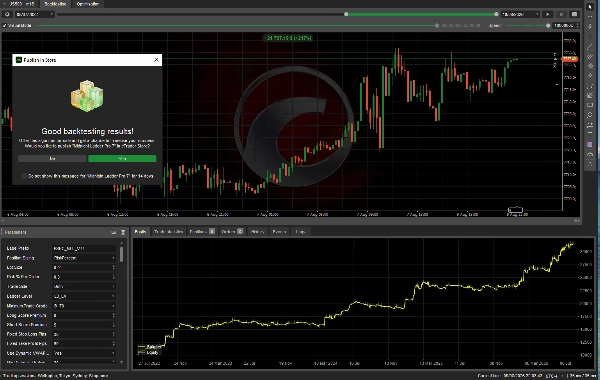The width and height of the screenshot is (600, 380).
Task: Open the Position Sizing dropdown
Action: [84, 258]
